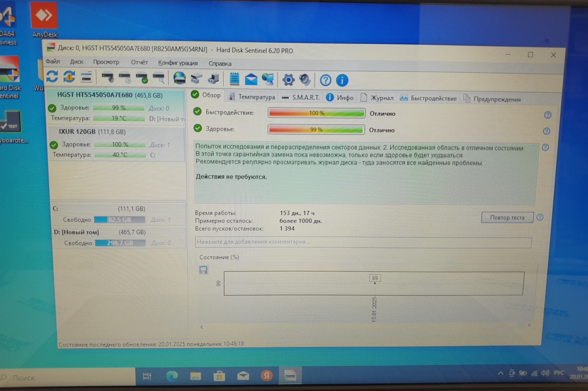The width and height of the screenshot is (588, 391).
Task: Switch to the Предупреждения tab
Action: [492, 99]
